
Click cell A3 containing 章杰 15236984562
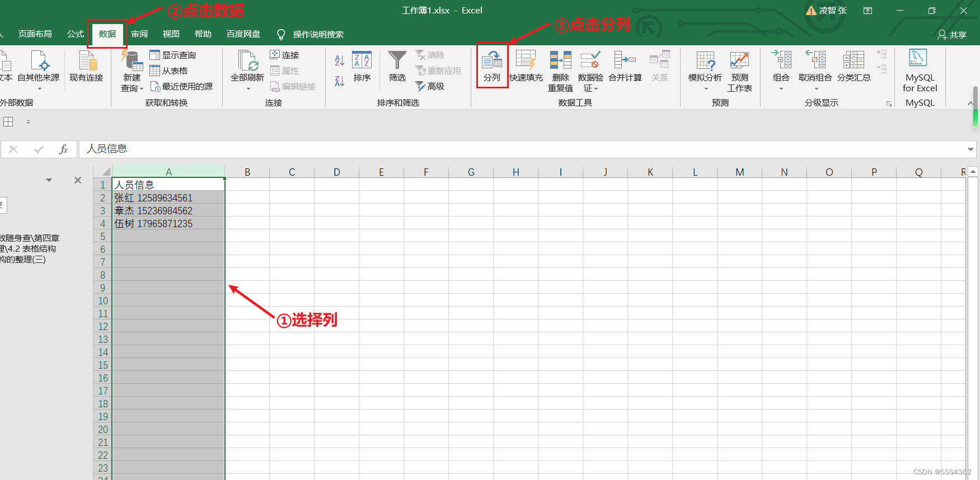tap(168, 211)
